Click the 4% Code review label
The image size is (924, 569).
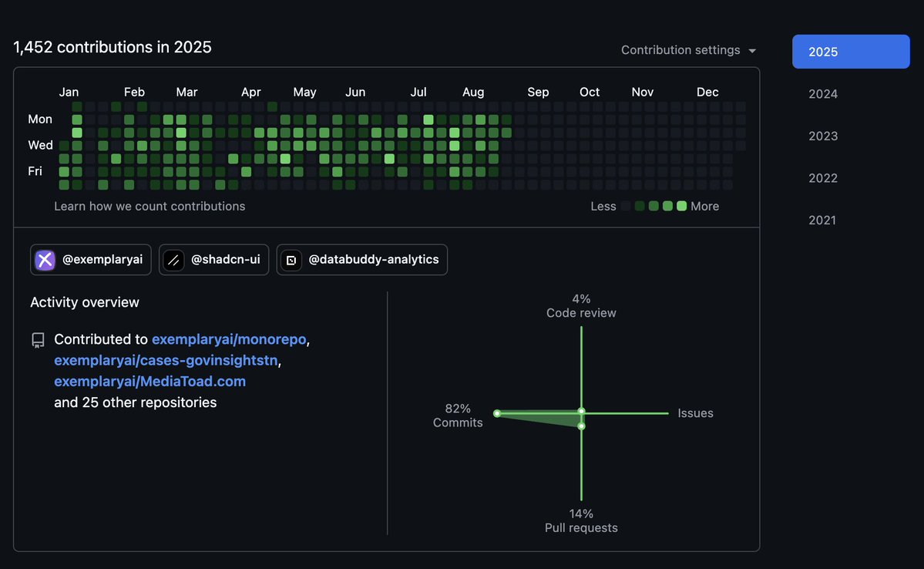(x=581, y=306)
